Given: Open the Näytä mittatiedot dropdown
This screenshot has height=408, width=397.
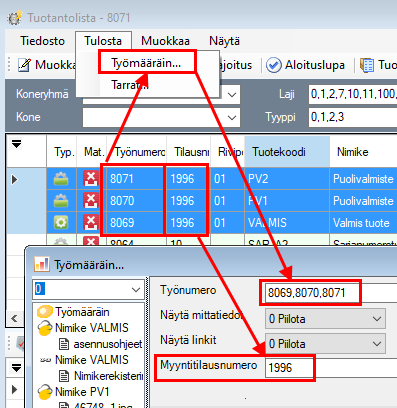Looking at the screenshot, I should [325, 319].
